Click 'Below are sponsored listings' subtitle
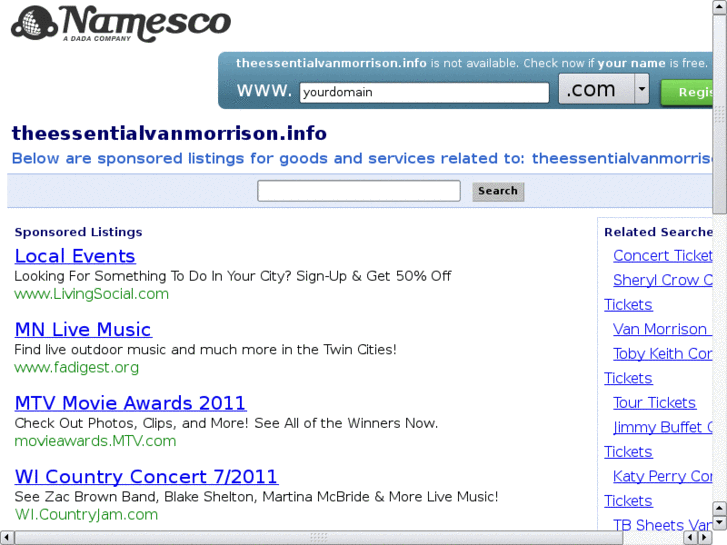 pyautogui.click(x=362, y=159)
